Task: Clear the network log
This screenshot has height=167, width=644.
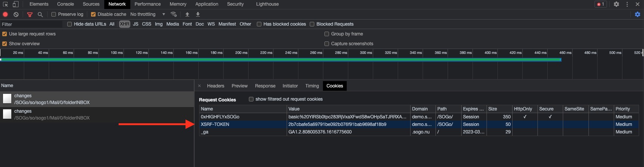Action: click(16, 14)
